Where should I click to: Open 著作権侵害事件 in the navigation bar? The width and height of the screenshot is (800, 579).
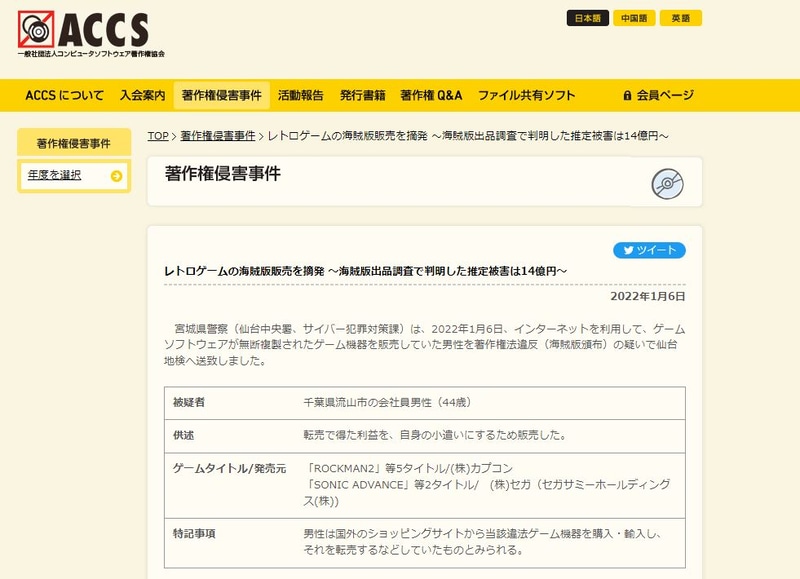tap(221, 95)
